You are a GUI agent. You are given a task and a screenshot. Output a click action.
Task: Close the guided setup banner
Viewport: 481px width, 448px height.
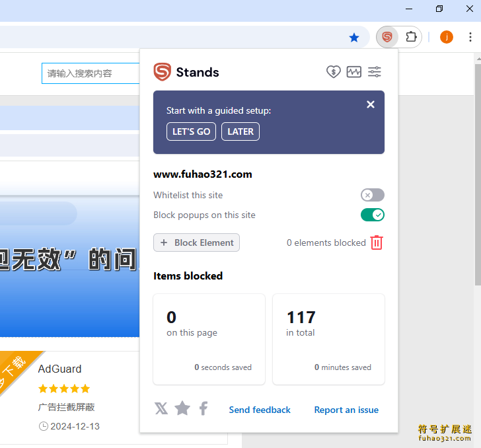pyautogui.click(x=371, y=104)
